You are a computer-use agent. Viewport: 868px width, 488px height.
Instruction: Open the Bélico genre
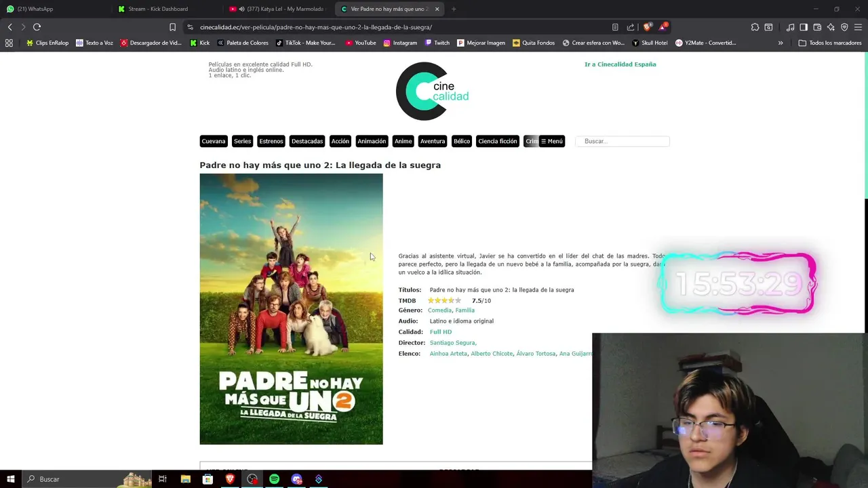pos(462,141)
